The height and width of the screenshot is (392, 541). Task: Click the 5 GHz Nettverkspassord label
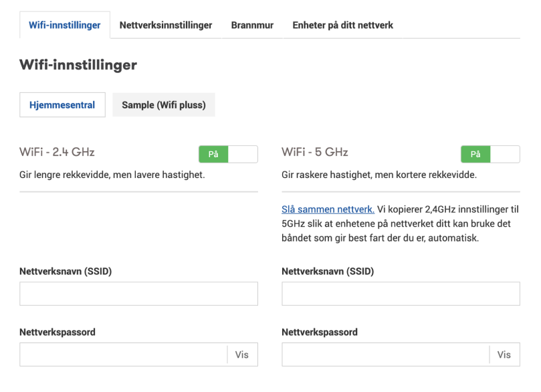tap(320, 332)
